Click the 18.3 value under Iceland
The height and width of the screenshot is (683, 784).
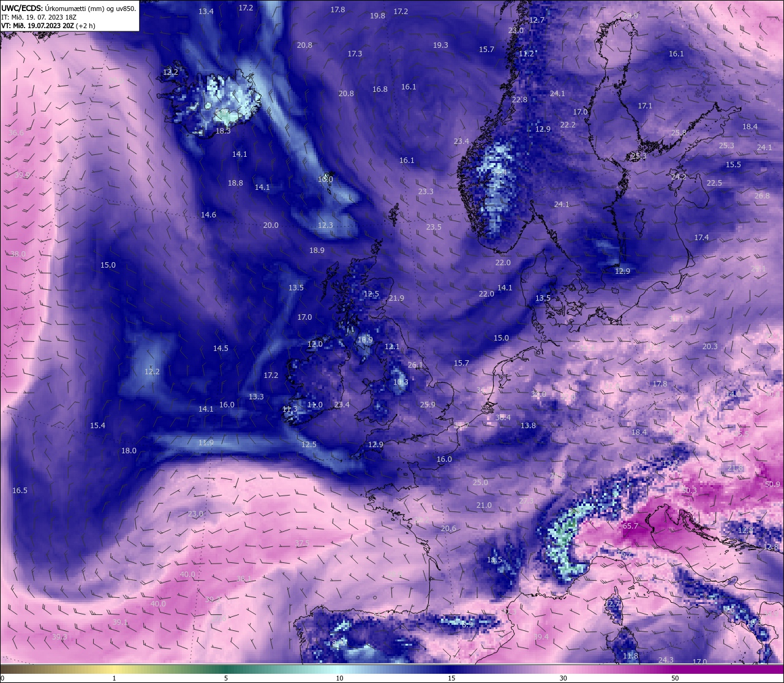pos(223,131)
